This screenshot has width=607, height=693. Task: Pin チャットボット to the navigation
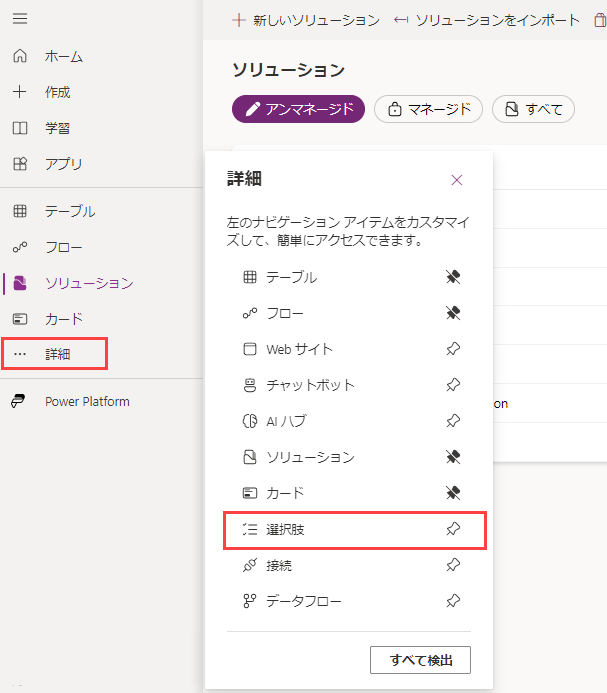[453, 385]
